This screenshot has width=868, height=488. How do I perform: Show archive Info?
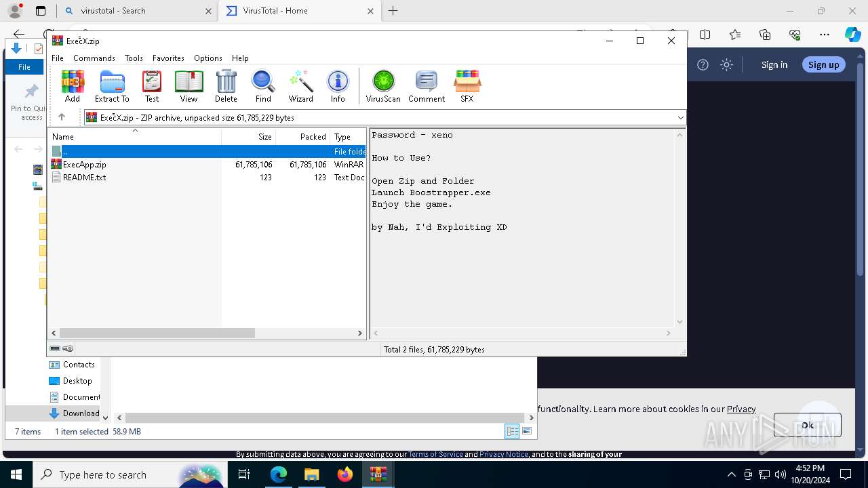tap(338, 86)
